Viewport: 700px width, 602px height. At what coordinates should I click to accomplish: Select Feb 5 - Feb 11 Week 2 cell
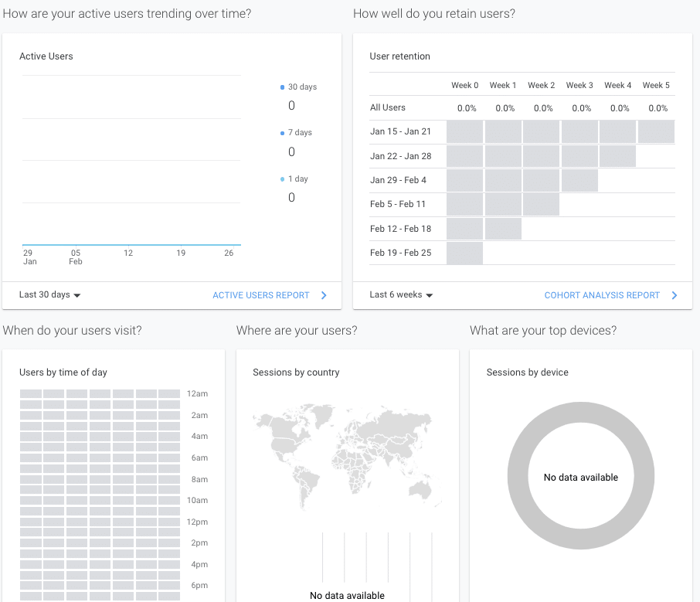541,204
